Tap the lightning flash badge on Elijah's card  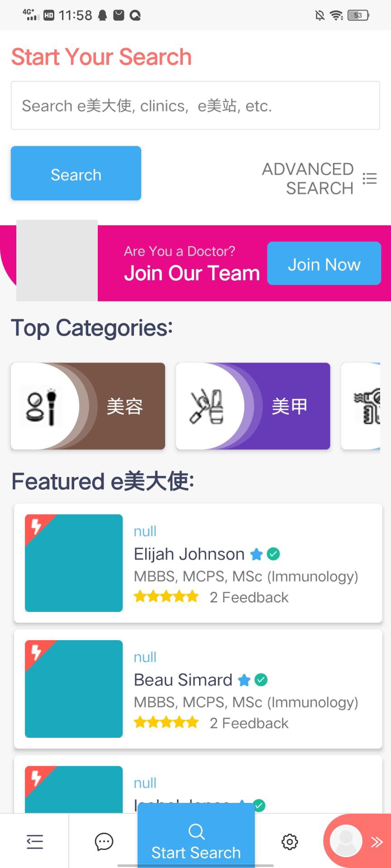coord(36,526)
